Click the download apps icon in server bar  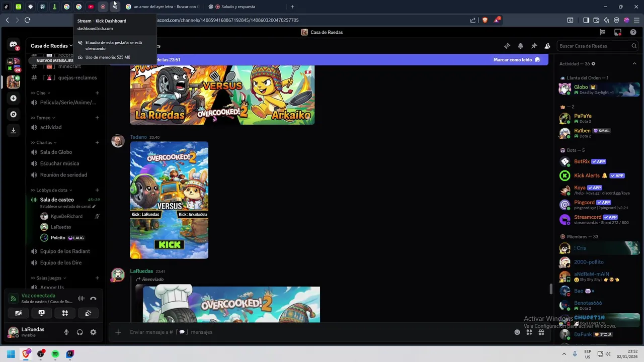14,130
